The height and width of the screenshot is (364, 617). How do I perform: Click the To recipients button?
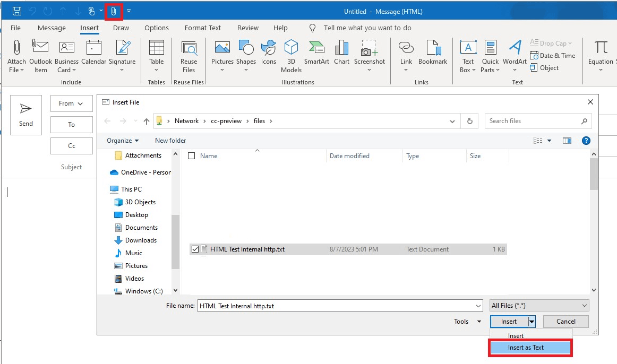pyautogui.click(x=71, y=125)
